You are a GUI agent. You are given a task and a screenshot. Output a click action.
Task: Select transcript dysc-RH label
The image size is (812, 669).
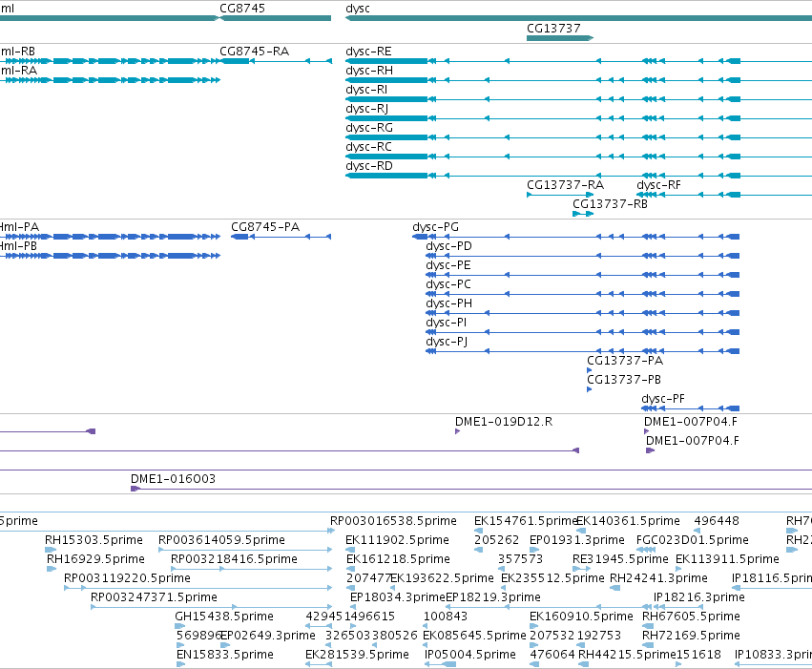[369, 71]
